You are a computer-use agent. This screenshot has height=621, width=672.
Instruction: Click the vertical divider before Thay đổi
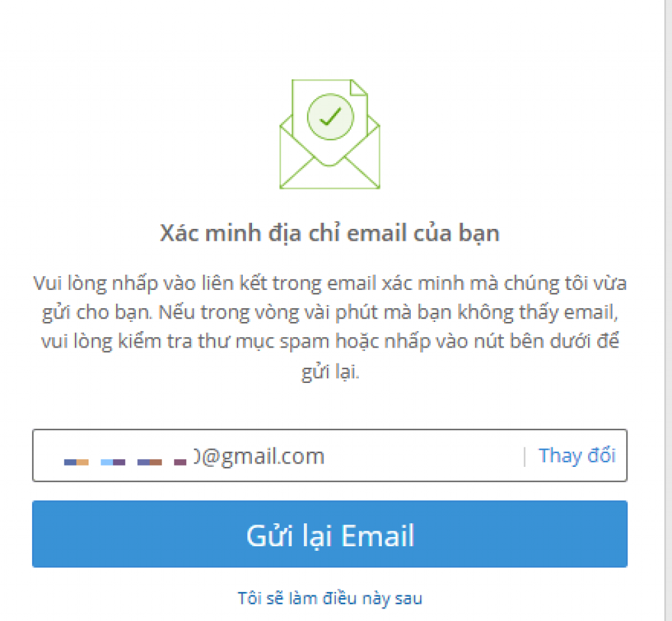pos(524,456)
